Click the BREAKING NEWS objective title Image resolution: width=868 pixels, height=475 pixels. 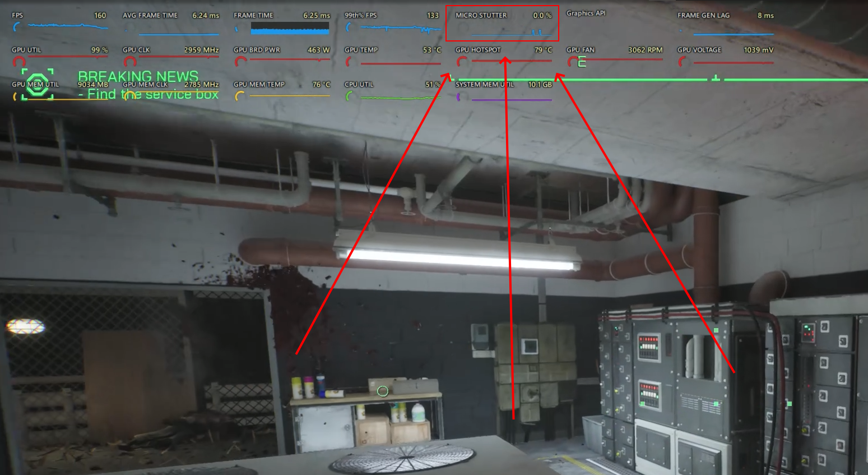pyautogui.click(x=138, y=76)
